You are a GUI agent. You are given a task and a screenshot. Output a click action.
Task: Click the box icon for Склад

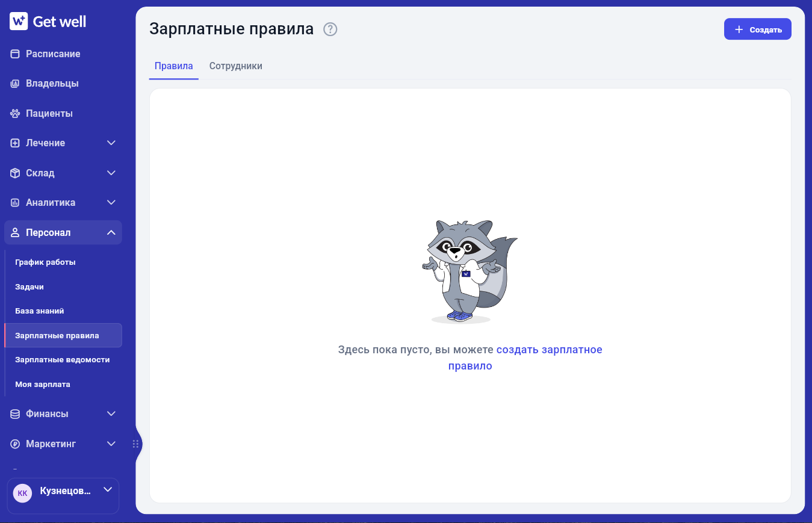point(15,173)
